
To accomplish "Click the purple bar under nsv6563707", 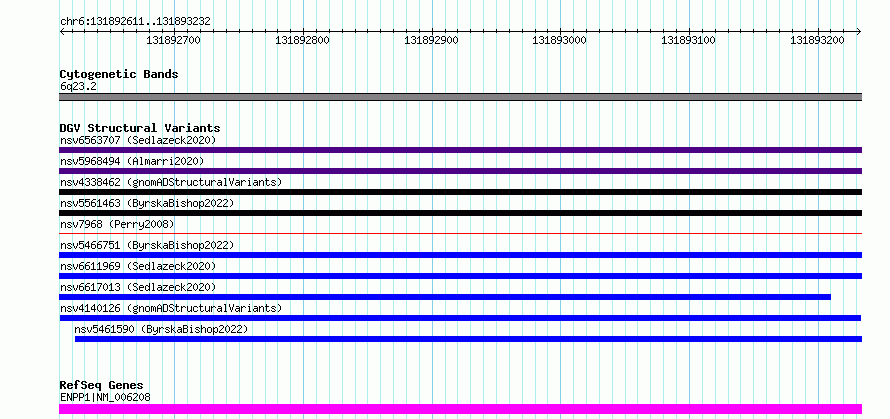I will coord(460,150).
